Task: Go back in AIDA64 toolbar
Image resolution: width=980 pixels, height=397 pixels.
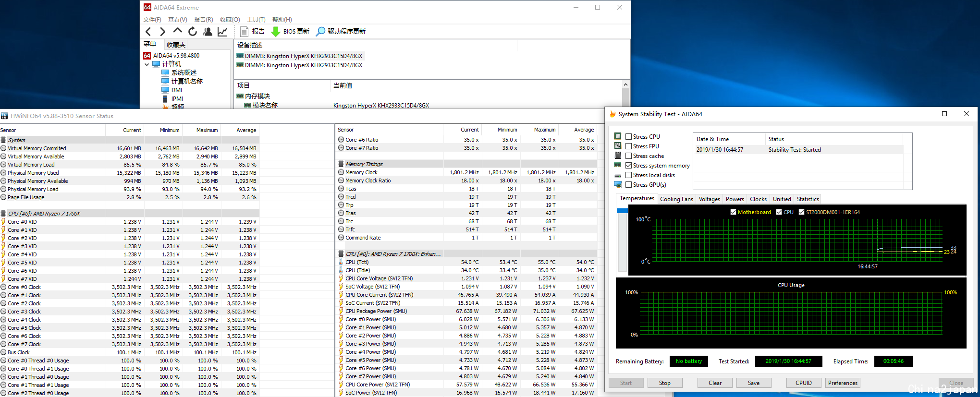Action: 148,32
